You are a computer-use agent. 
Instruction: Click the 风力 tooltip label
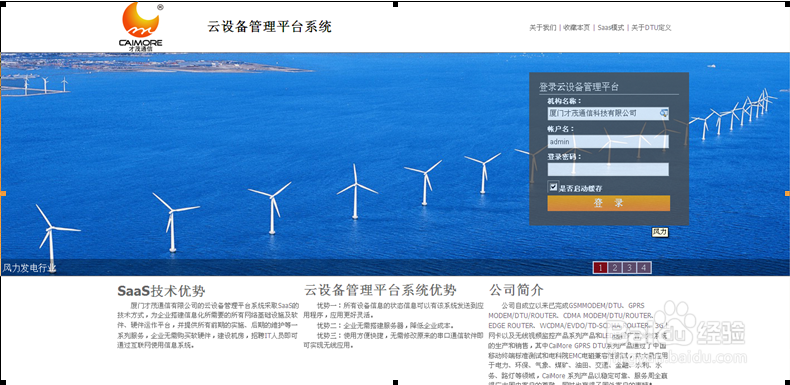point(660,232)
